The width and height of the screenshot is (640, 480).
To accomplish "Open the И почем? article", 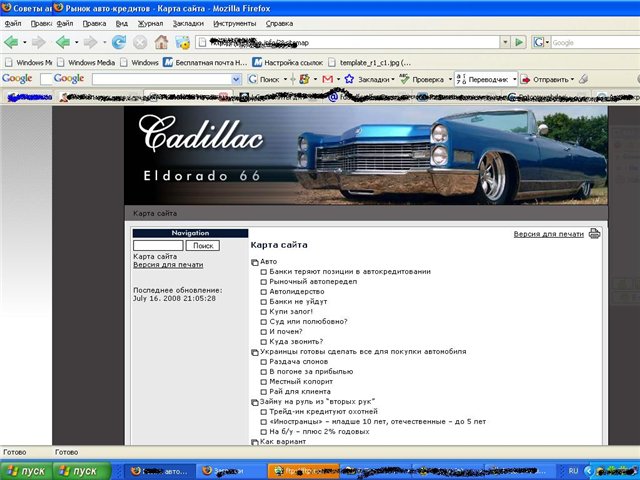I will click(x=286, y=331).
